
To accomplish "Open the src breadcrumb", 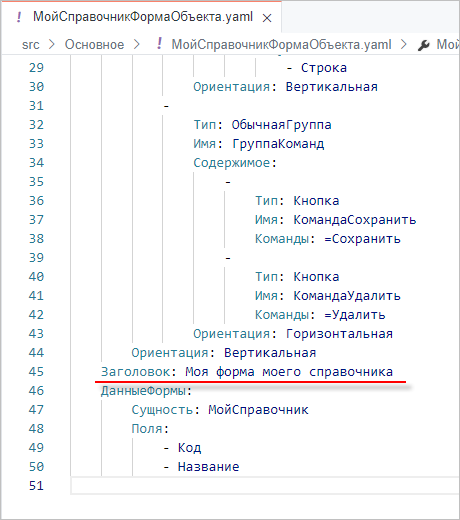I will (31, 45).
